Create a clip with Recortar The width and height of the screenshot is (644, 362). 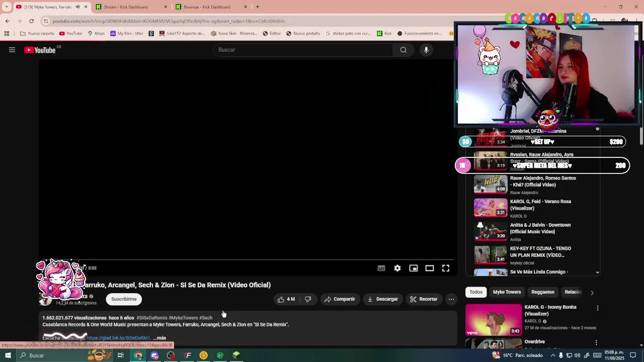[x=424, y=299]
